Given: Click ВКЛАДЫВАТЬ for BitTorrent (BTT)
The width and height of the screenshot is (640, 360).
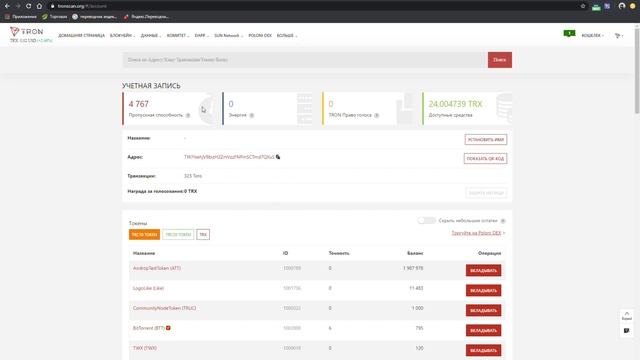Looking at the screenshot, I should pyautogui.click(x=483, y=331).
